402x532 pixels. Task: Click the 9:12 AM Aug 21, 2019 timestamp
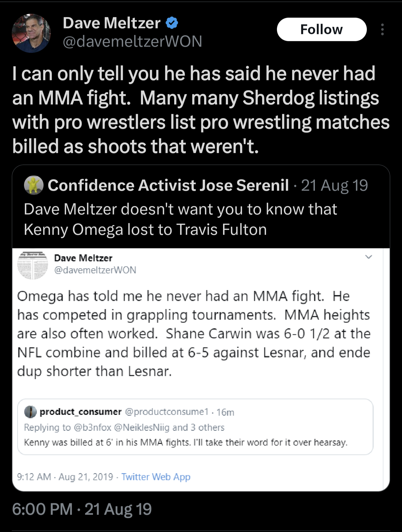(x=65, y=477)
